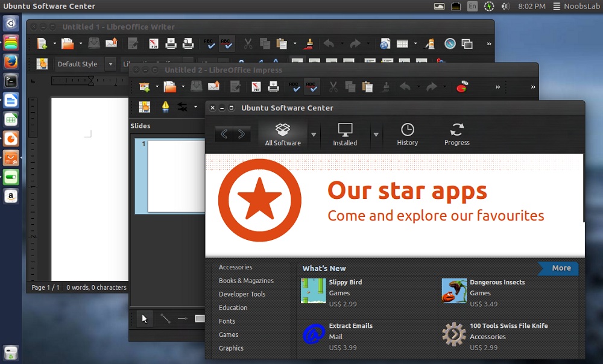
Task: Expand New dropdown arrow in Impress toolbar
Action: point(157,87)
